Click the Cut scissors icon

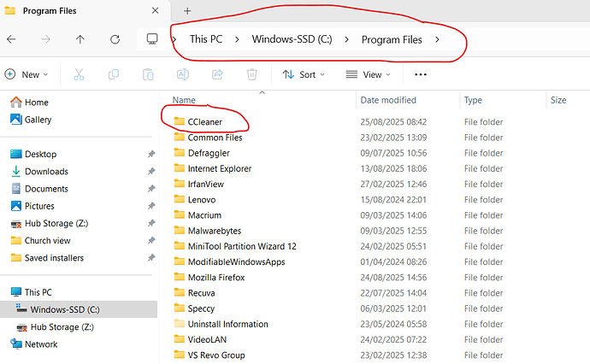click(x=79, y=74)
